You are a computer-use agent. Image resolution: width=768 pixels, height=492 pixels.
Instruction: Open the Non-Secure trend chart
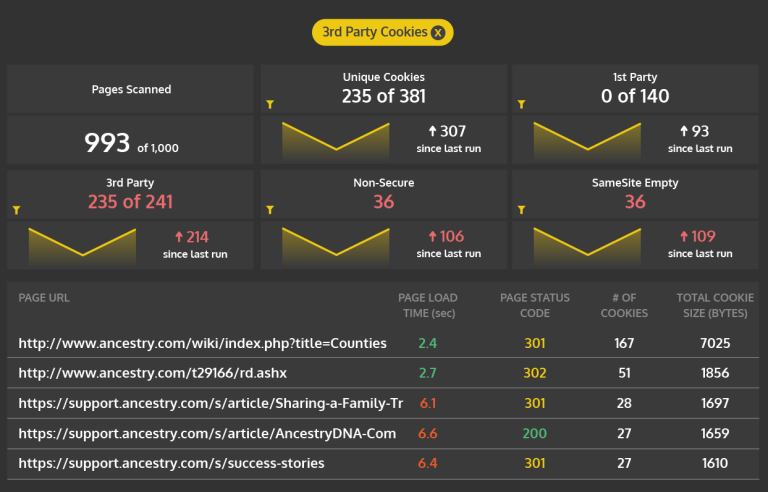click(335, 246)
